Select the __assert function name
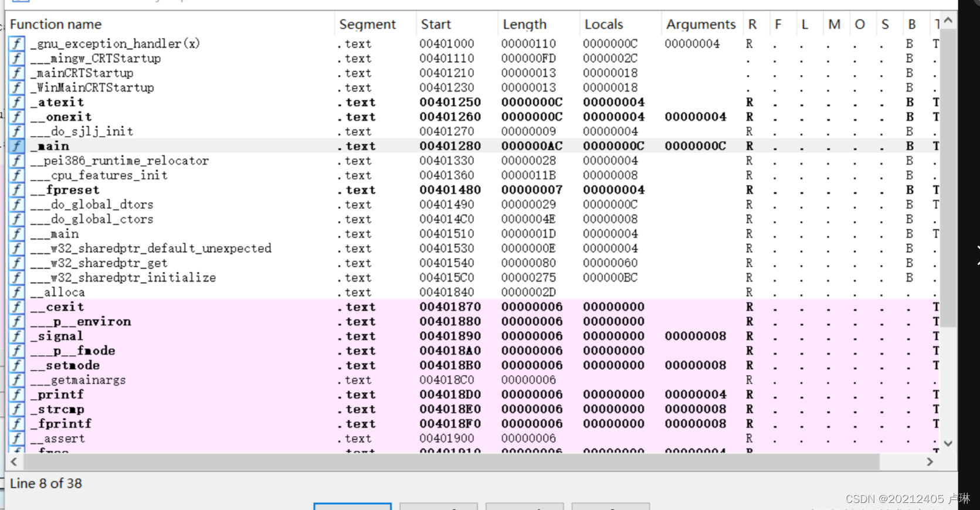This screenshot has width=980, height=510. (x=57, y=438)
